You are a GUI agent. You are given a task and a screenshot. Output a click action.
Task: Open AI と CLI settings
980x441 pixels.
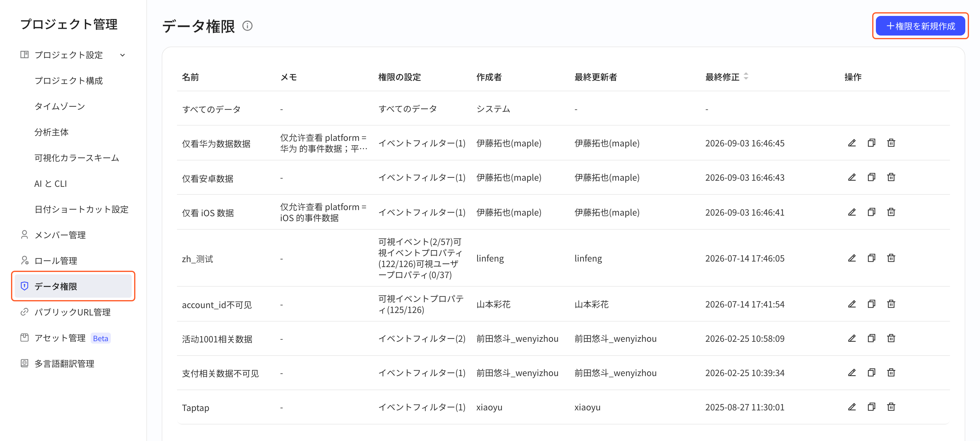51,184
